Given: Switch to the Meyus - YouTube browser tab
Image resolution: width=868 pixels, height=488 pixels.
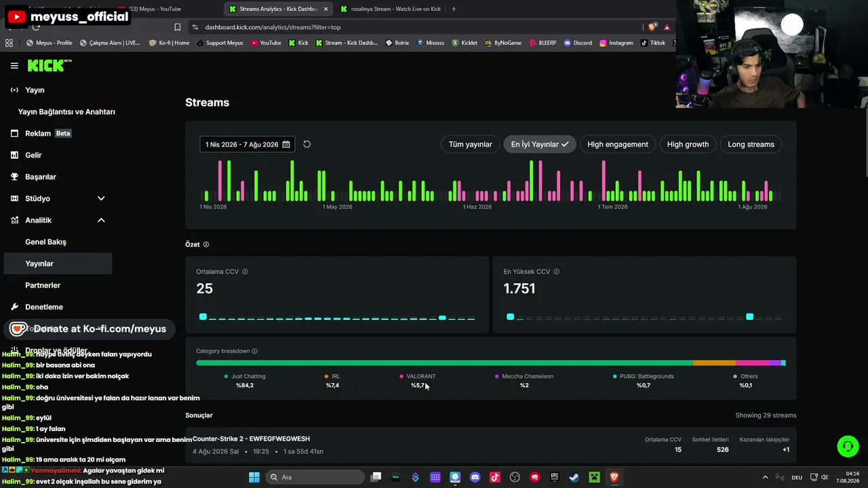Looking at the screenshot, I should [155, 9].
